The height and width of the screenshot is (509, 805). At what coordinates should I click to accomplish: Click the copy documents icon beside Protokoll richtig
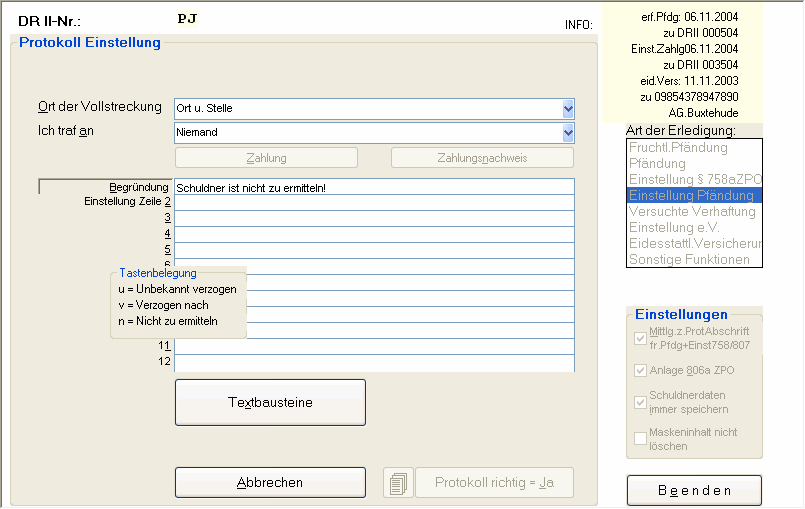point(398,483)
